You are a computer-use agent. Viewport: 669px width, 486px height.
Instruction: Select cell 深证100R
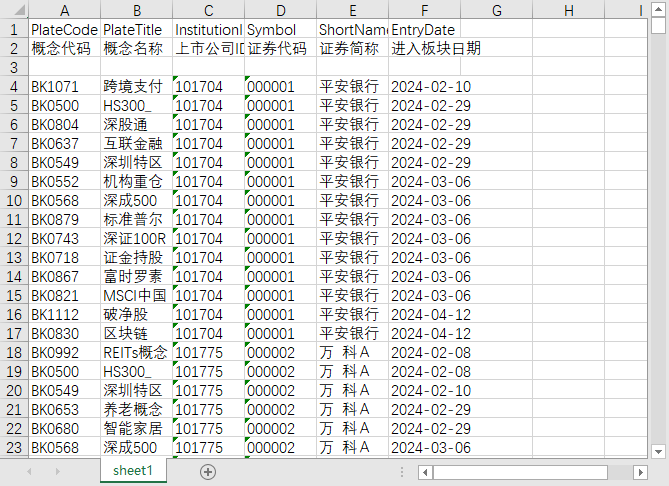pyautogui.click(x=137, y=239)
